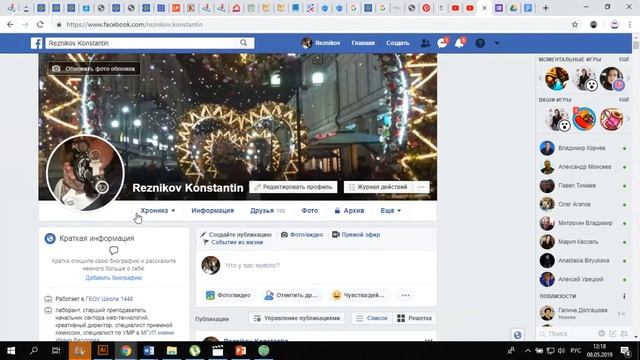This screenshot has height=360, width=640.
Task: Open the Messenger messages icon
Action: [442, 43]
